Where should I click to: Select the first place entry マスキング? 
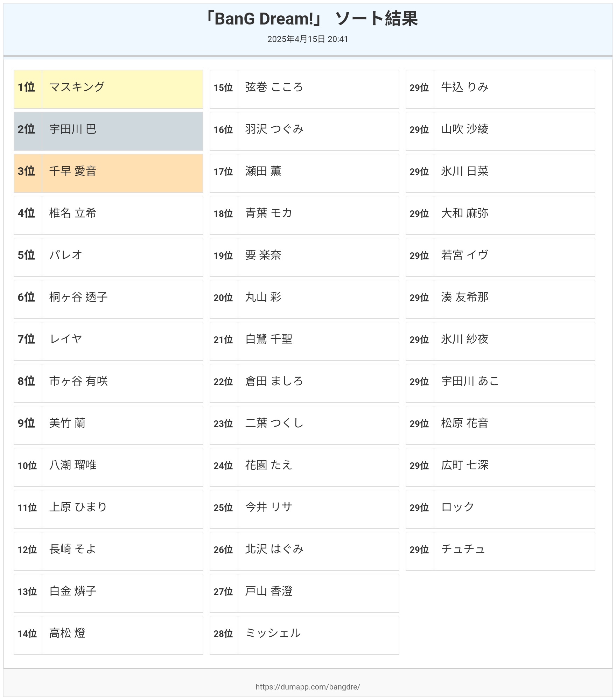108,89
